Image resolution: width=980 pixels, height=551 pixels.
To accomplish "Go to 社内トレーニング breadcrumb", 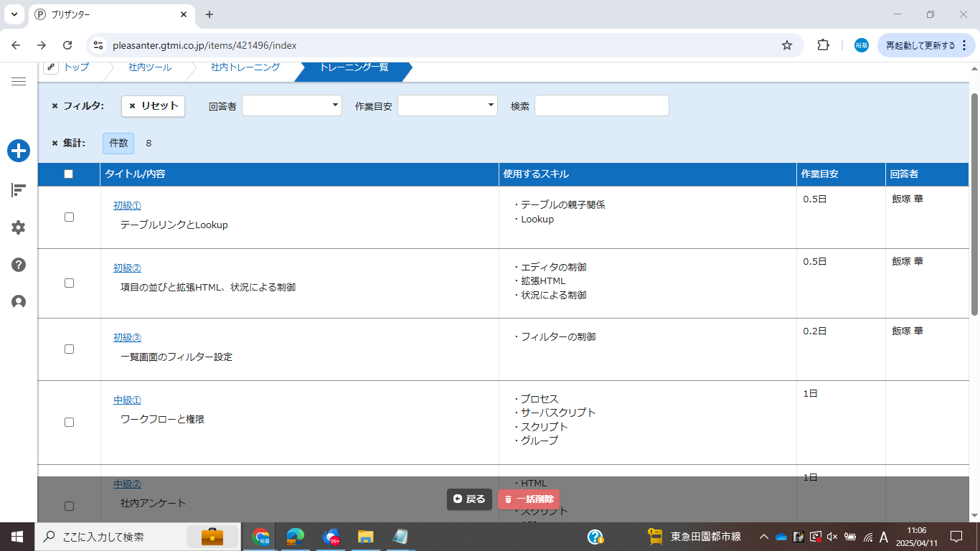I will (x=245, y=67).
